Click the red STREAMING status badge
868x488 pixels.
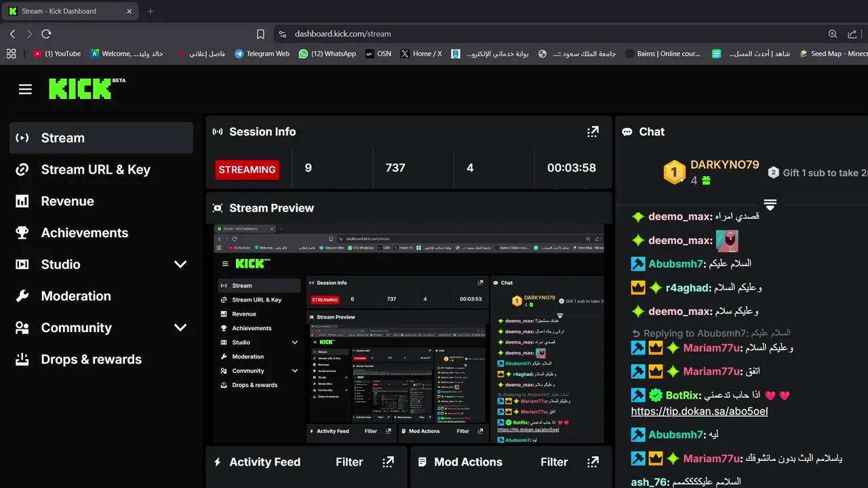click(247, 169)
